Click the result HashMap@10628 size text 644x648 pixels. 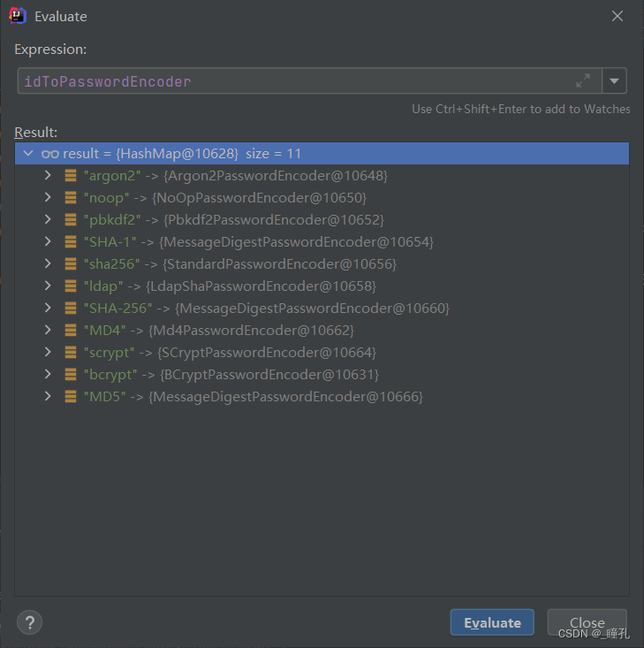pyautogui.click(x=182, y=154)
